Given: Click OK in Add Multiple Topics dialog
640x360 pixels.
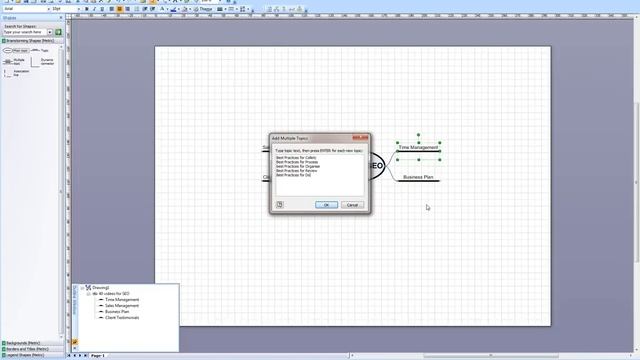Looking at the screenshot, I should click(x=326, y=205).
